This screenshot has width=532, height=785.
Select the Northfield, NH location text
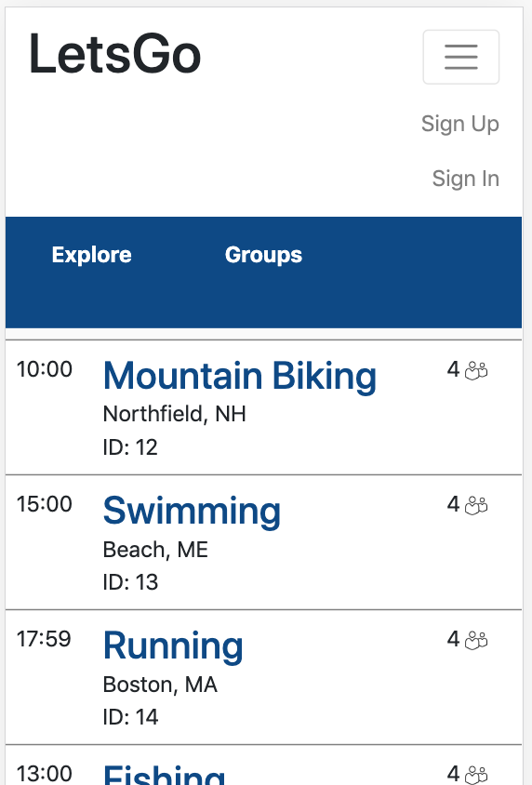pos(174,414)
